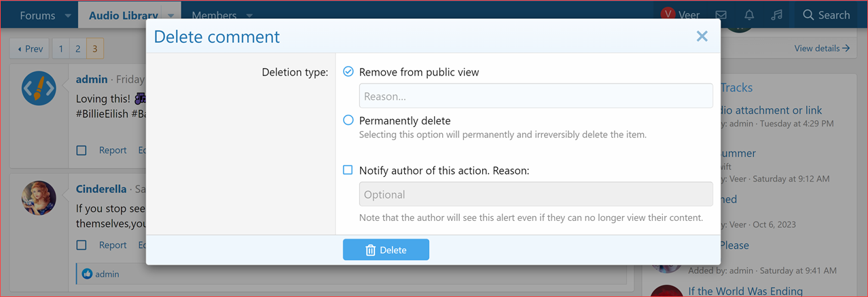Click the Search magnifier in navbar

[x=808, y=15]
